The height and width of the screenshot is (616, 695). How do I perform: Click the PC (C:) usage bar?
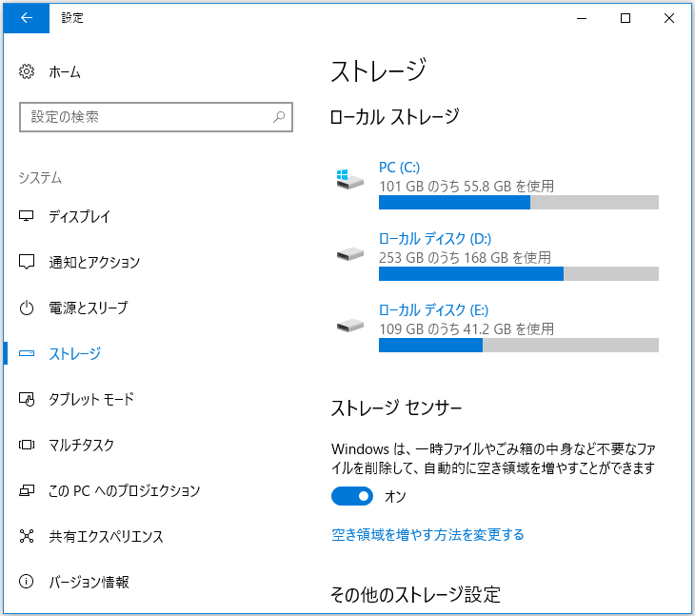point(519,203)
